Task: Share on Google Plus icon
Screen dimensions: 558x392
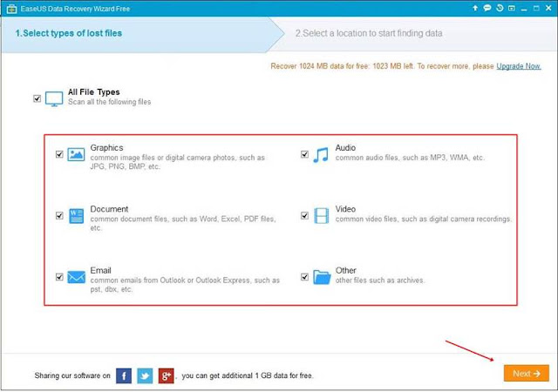Action: (167, 375)
